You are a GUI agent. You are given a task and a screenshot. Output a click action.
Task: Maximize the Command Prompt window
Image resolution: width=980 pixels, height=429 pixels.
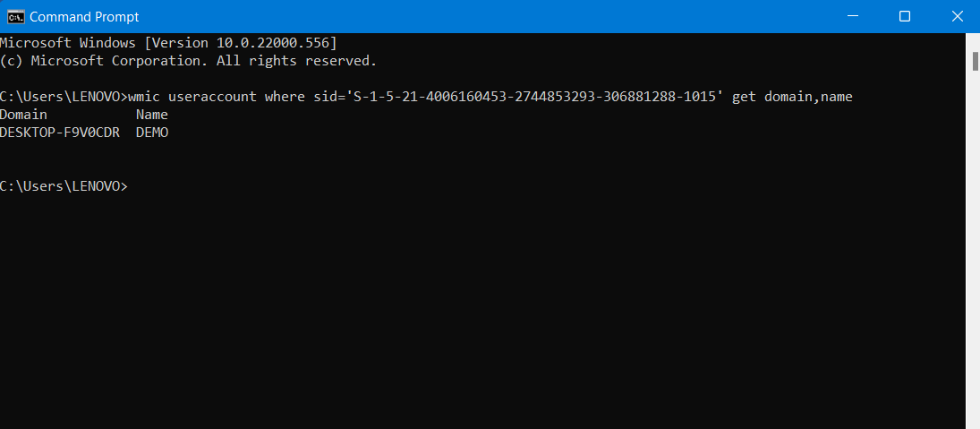pos(904,16)
